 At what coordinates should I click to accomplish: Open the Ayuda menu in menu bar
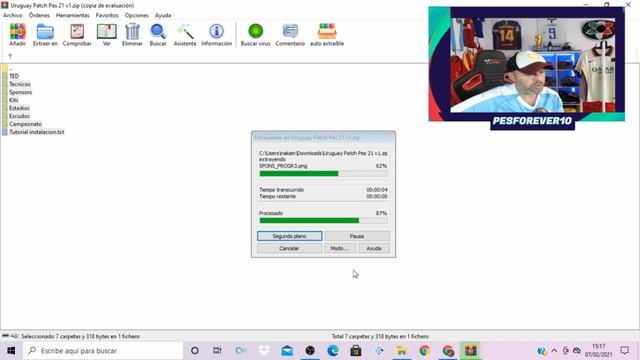pyautogui.click(x=163, y=15)
